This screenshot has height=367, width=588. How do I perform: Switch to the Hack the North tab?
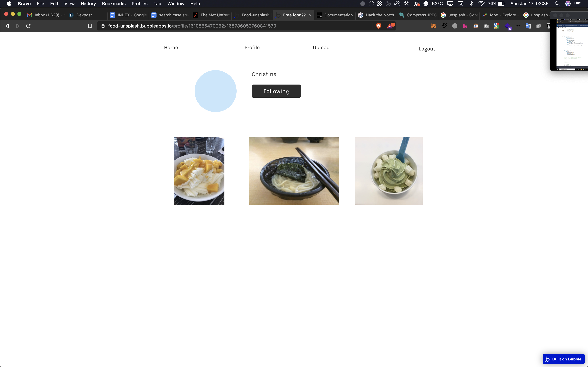[x=379, y=15]
